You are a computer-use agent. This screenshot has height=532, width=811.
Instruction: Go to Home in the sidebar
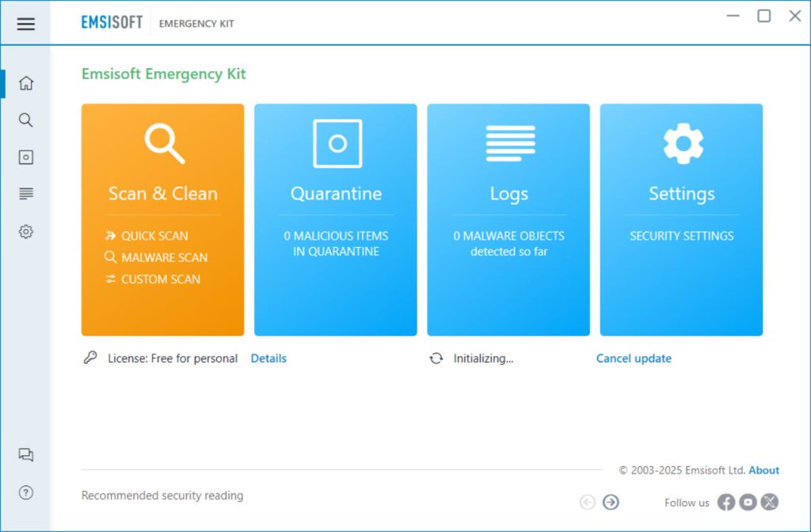point(26,82)
